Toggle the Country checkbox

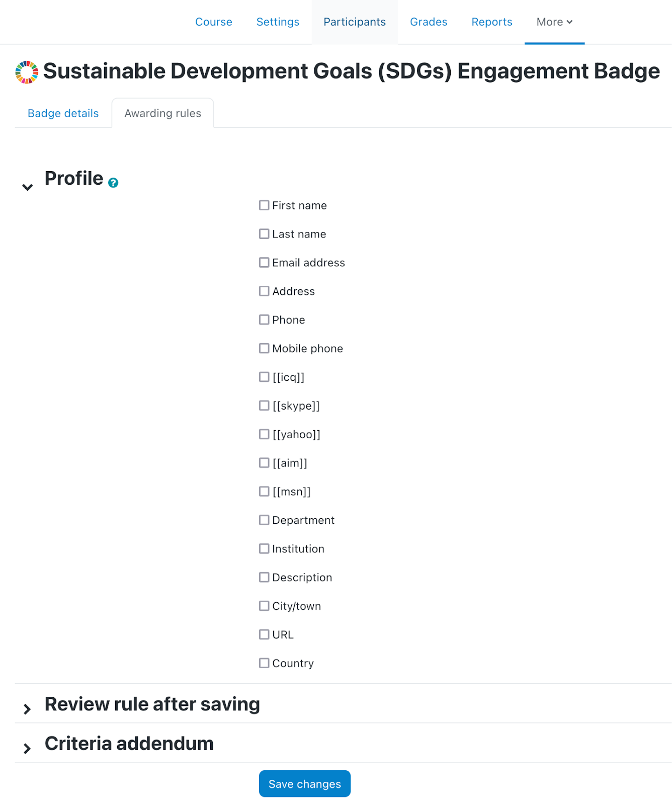coord(264,663)
